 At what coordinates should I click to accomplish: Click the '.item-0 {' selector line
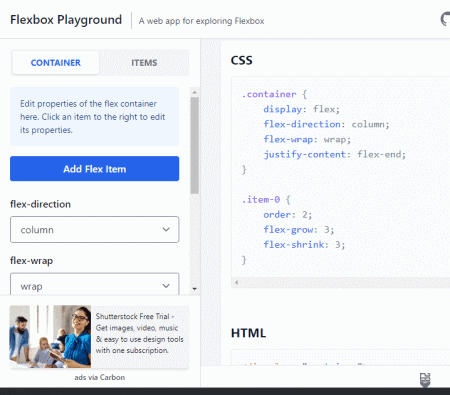point(266,200)
